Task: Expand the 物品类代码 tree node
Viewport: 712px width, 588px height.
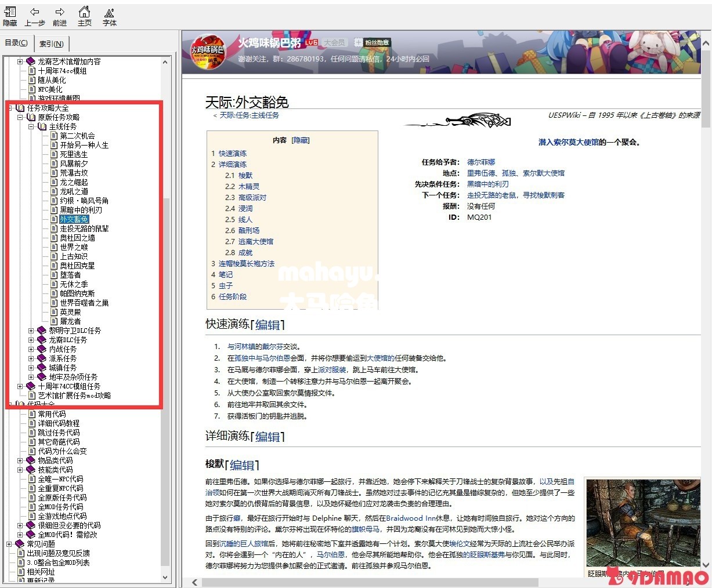Action: 20,460
